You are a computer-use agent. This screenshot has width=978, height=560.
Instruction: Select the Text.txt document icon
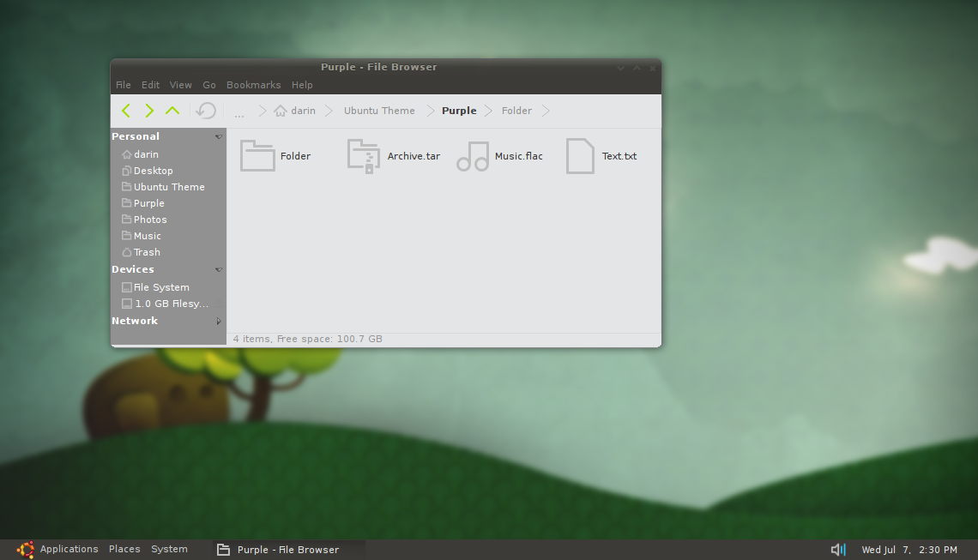click(x=580, y=156)
